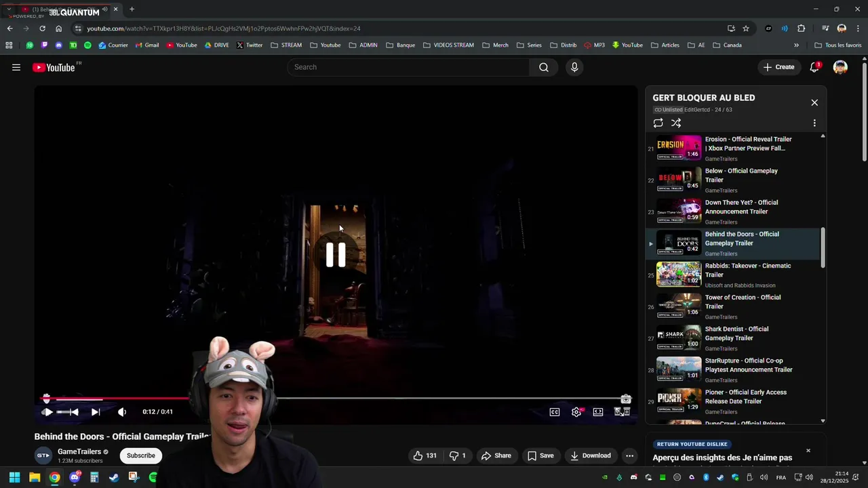Open the Twitter bookmark
Viewport: 868px width, 488px height.
click(x=250, y=45)
